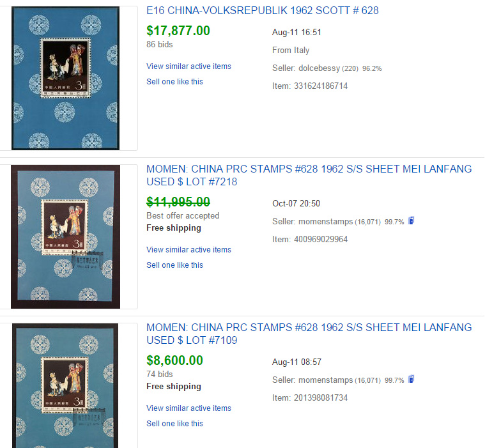485x448 pixels.
Task: Click the first stamp sheet thumbnail image
Action: [65, 78]
